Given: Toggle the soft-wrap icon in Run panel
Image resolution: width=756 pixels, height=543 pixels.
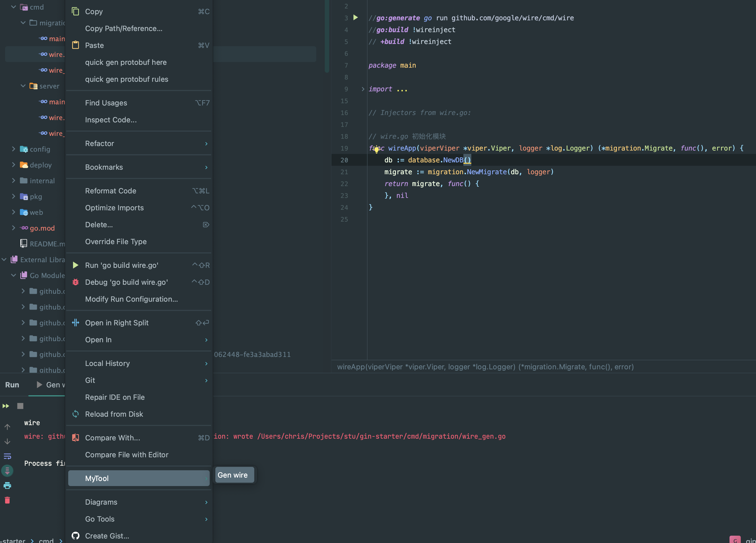Looking at the screenshot, I should 7,456.
